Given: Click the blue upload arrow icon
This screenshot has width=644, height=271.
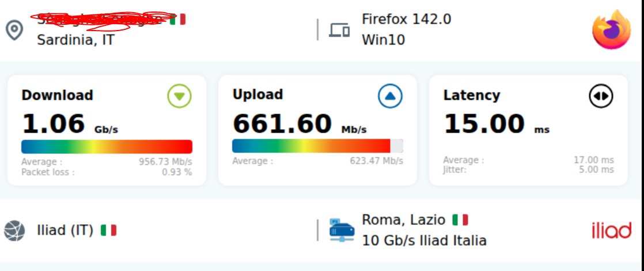Looking at the screenshot, I should (390, 96).
